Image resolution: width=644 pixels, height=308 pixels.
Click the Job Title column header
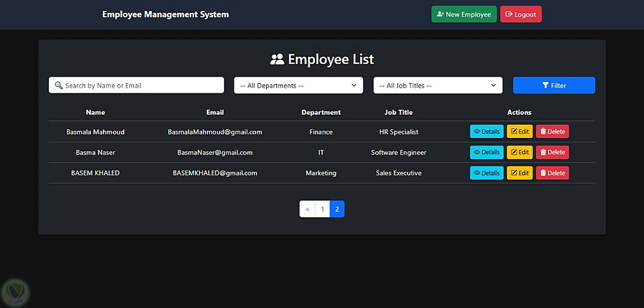point(399,112)
